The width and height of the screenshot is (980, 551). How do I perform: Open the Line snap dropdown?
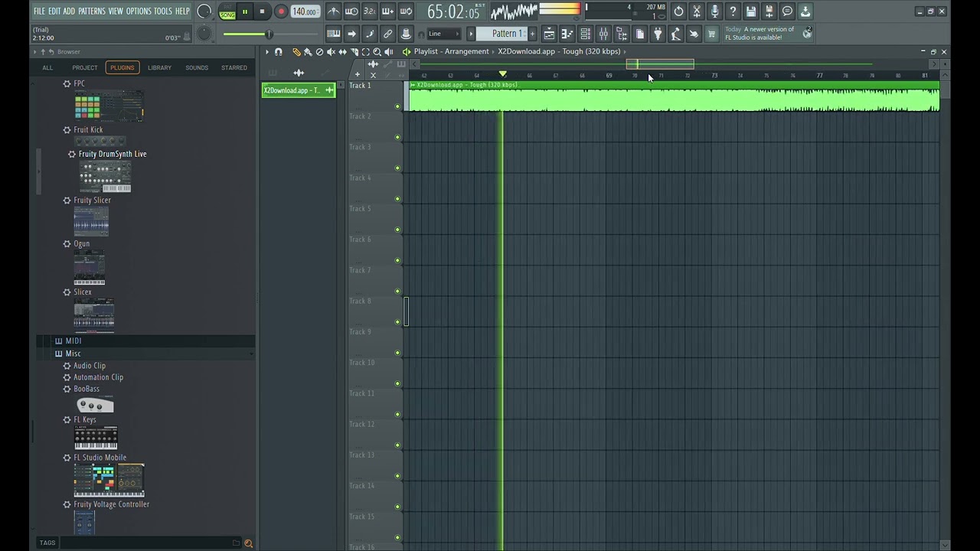pyautogui.click(x=443, y=34)
